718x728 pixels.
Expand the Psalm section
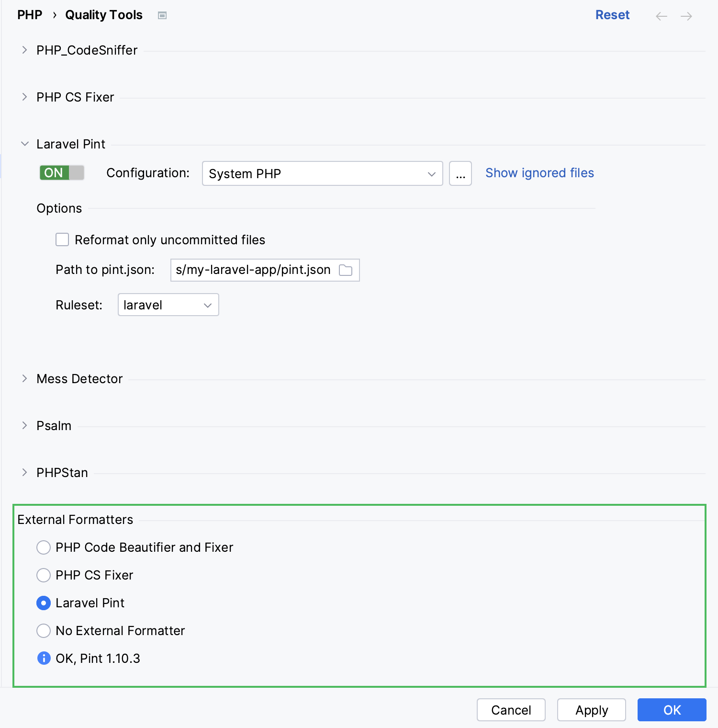(x=24, y=425)
